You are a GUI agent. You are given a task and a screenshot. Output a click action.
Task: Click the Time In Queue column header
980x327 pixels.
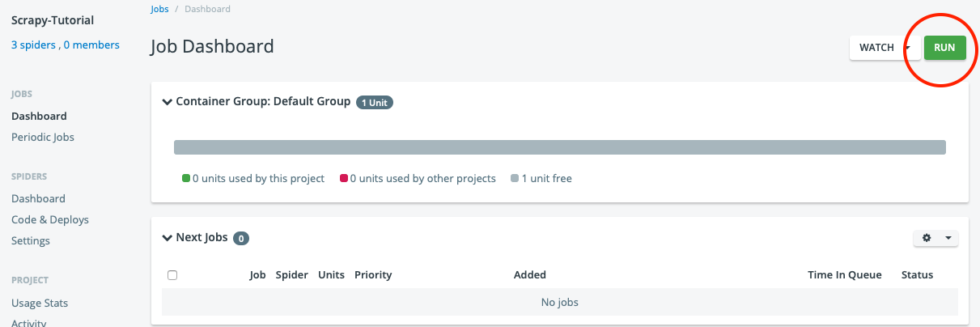click(x=844, y=275)
